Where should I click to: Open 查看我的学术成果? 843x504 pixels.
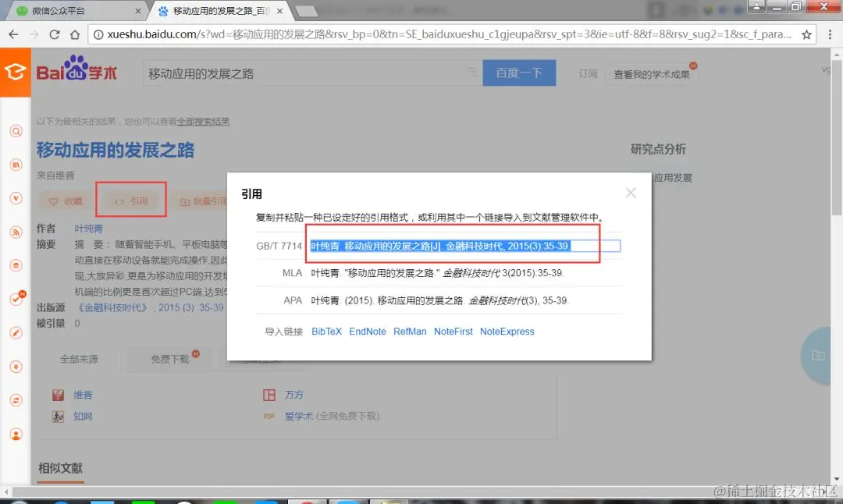652,74
